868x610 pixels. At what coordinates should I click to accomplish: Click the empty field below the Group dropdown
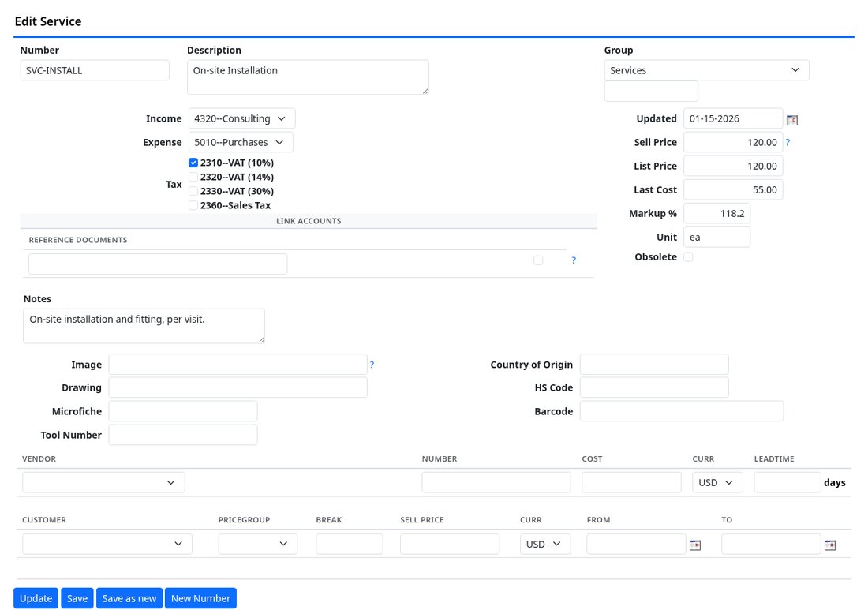click(651, 91)
